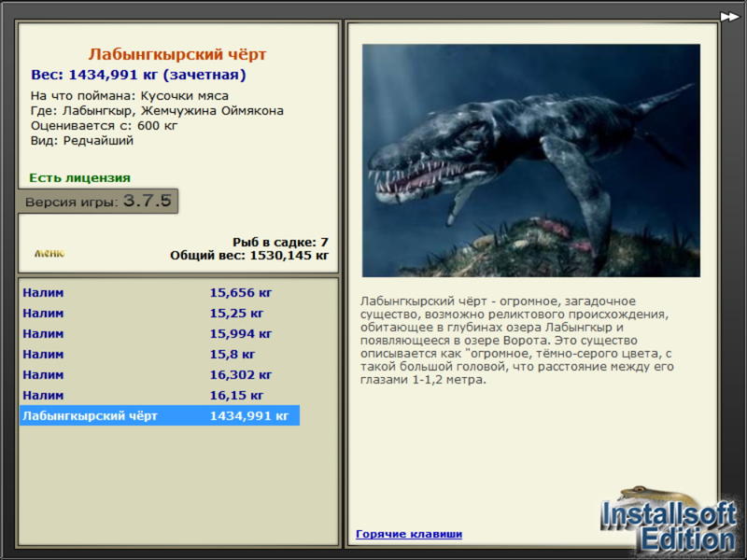
Task: Click the Вес: 1434,991 кг text
Action: click(138, 75)
